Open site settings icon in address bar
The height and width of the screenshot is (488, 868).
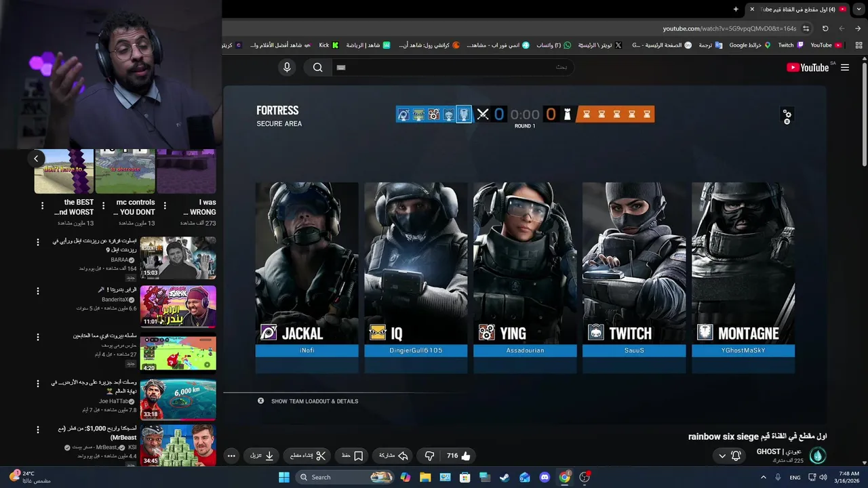806,28
